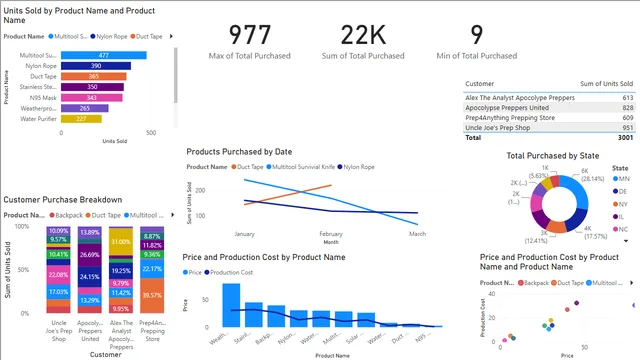The width and height of the screenshot is (640, 360).
Task: Select Water Purifier bar showing 227
Action: (x=81, y=119)
